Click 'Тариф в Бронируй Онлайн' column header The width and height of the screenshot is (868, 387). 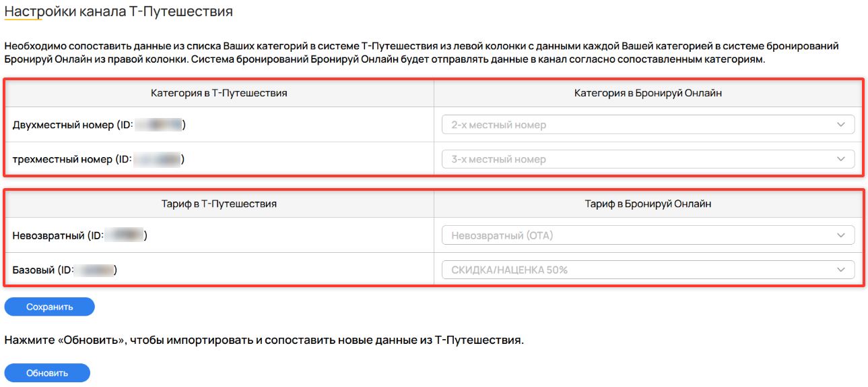[648, 203]
